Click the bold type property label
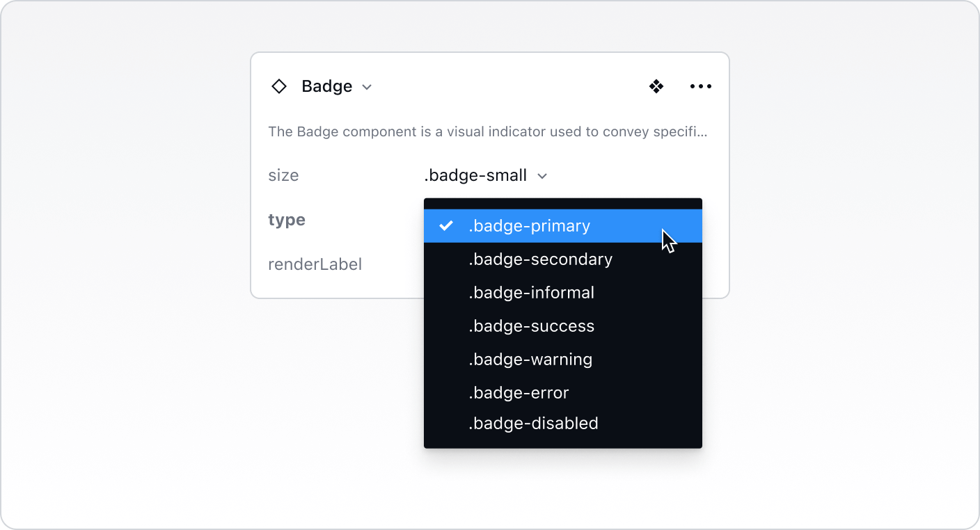 point(287,220)
